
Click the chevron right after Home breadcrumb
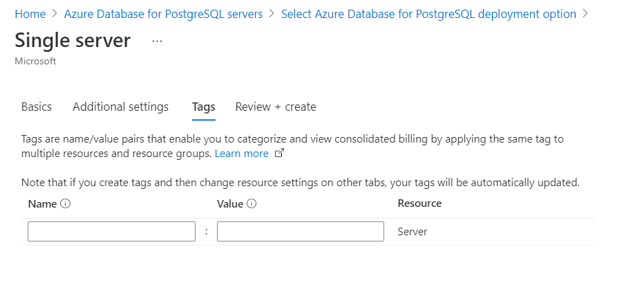pos(54,14)
